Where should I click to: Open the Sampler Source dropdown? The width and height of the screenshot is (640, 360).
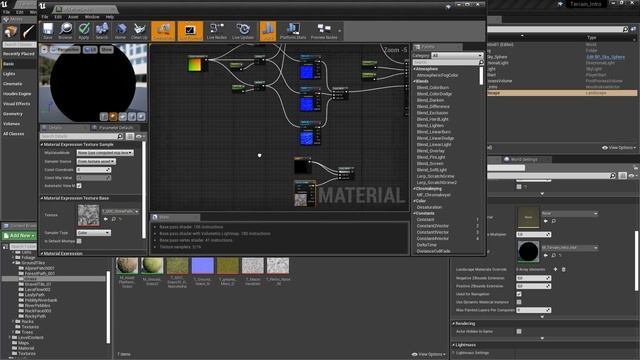coord(96,161)
